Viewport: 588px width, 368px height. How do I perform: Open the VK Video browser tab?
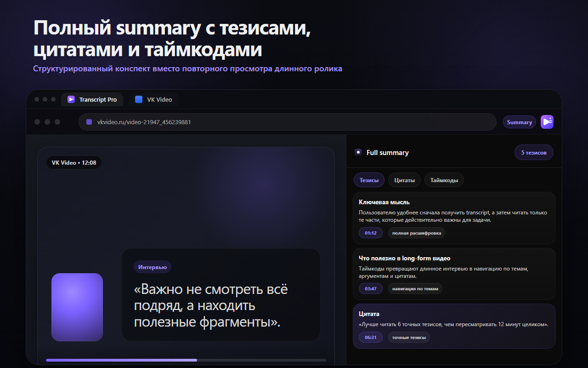pos(153,99)
